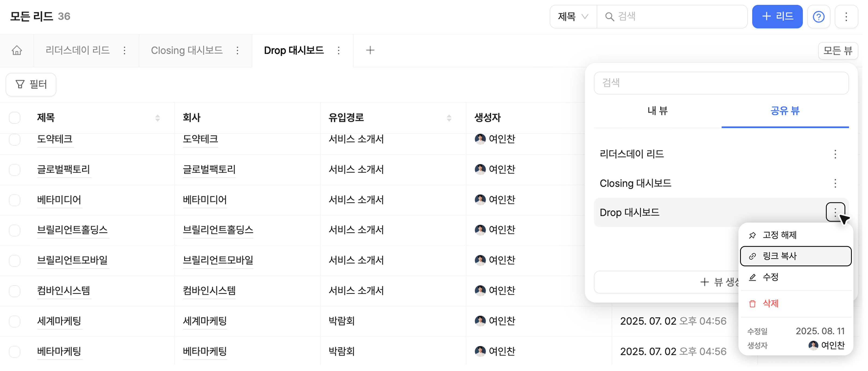
Task: Toggle the select-all header checkbox
Action: point(15,118)
